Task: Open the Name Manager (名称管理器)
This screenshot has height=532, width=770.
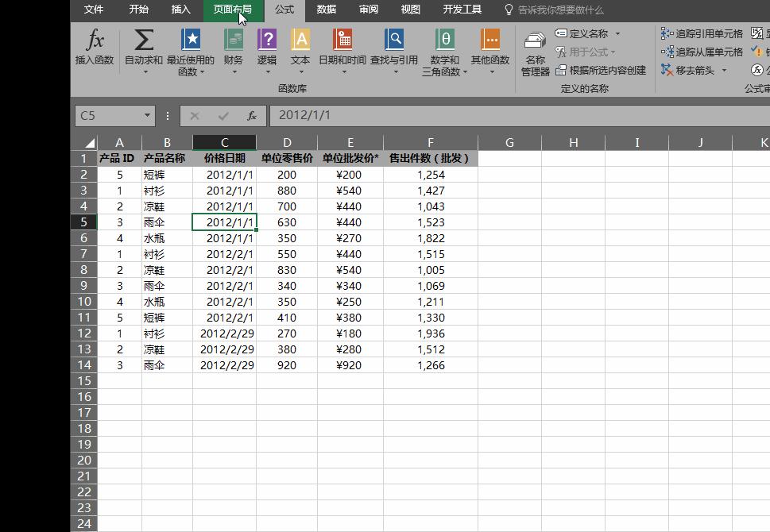Action: (x=536, y=53)
